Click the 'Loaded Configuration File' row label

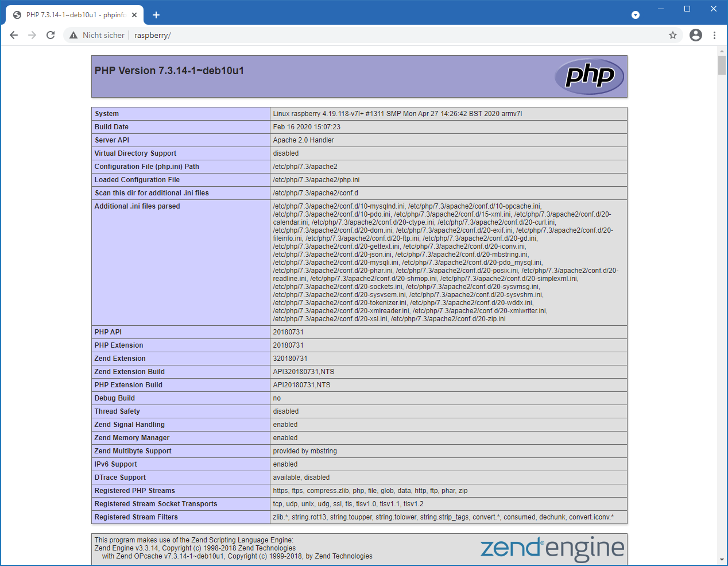[137, 180]
